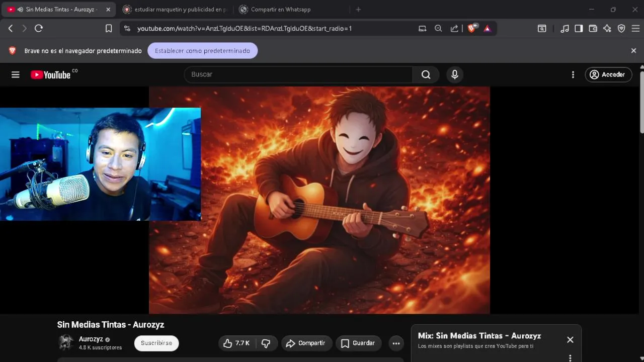
Task: Go back with the browser back arrow
Action: tap(11, 29)
